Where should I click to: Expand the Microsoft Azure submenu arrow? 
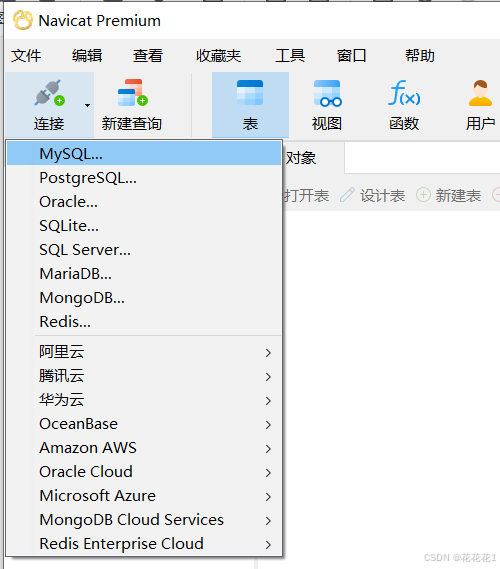pyautogui.click(x=268, y=496)
